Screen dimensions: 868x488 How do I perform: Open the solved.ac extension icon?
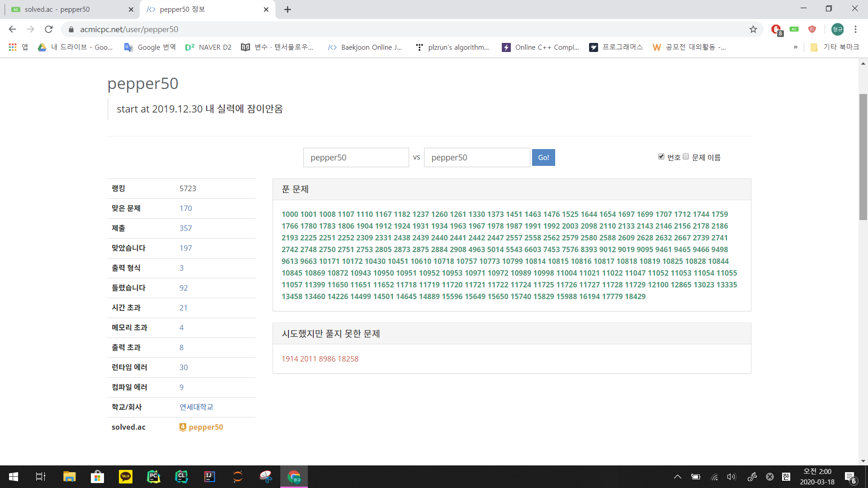(794, 29)
